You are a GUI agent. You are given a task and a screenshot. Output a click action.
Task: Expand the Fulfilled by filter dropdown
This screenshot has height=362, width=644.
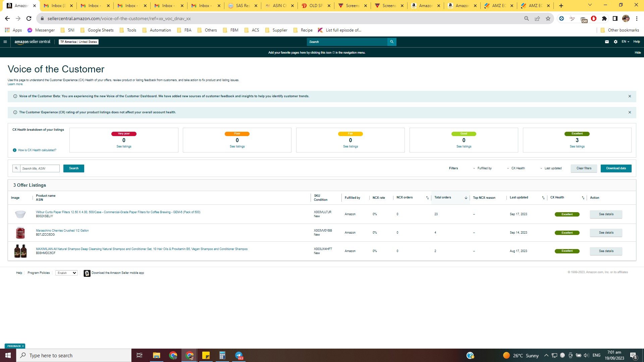point(483,168)
